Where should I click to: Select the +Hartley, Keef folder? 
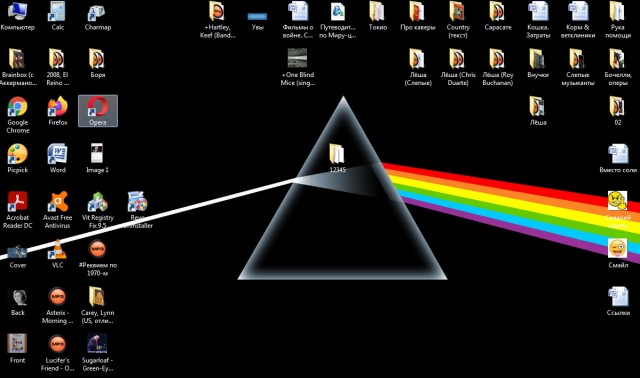coord(218,20)
